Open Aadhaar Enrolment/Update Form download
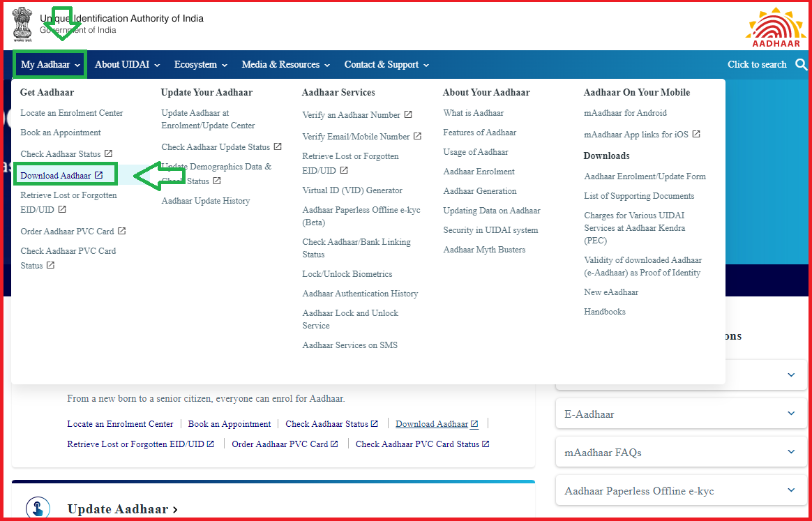812x521 pixels. [645, 176]
